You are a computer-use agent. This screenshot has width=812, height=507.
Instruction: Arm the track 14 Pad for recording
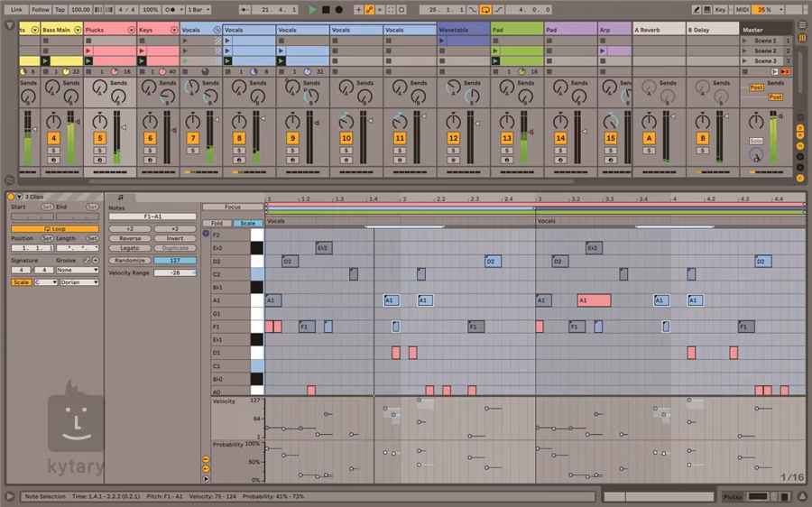point(560,160)
